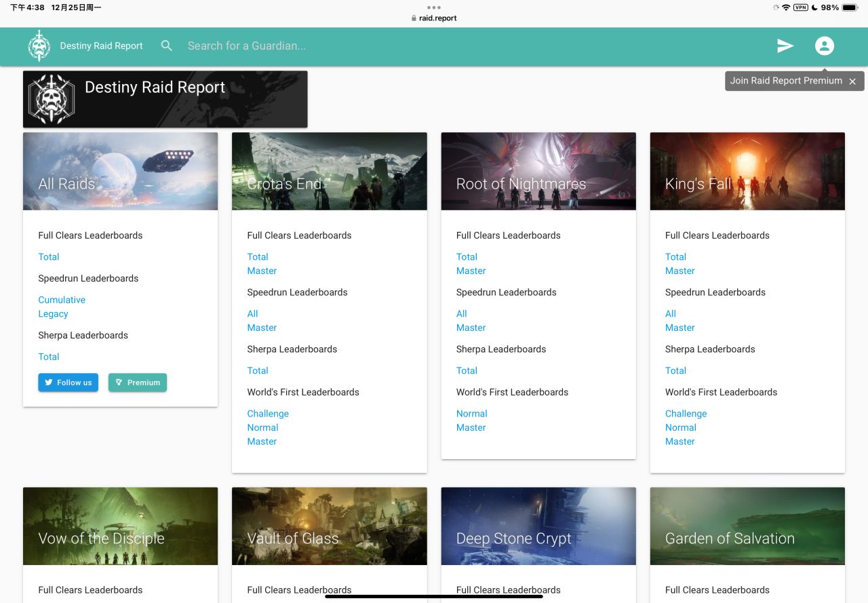Open All Raids Full Clears Total leaderboard

point(49,257)
